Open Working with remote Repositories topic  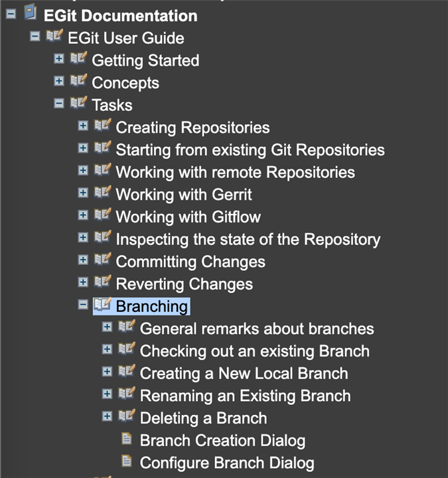[235, 172]
